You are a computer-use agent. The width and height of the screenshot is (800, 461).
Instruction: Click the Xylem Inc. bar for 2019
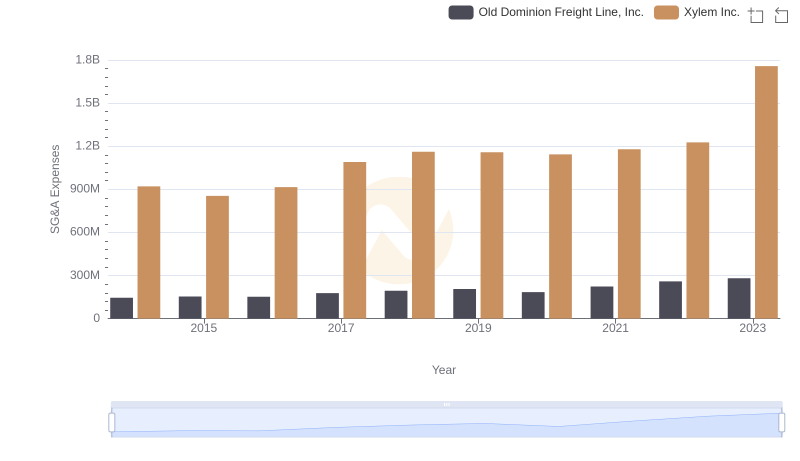click(492, 236)
